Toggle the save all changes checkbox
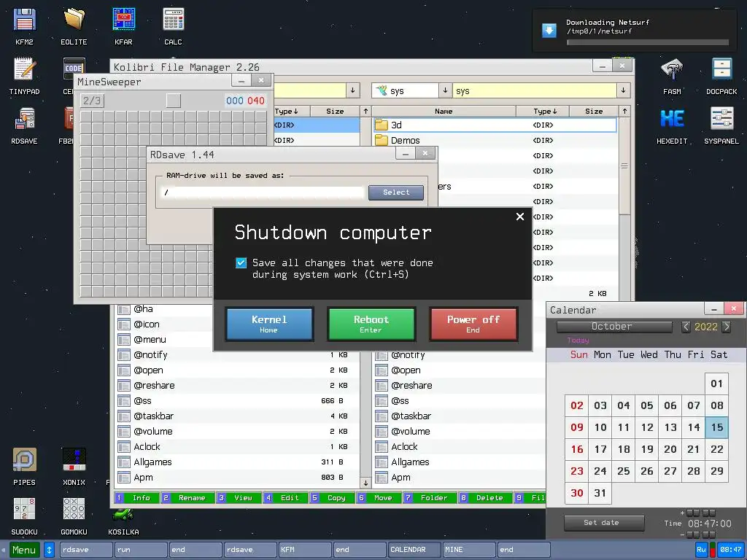This screenshot has height=560, width=747. (241, 262)
